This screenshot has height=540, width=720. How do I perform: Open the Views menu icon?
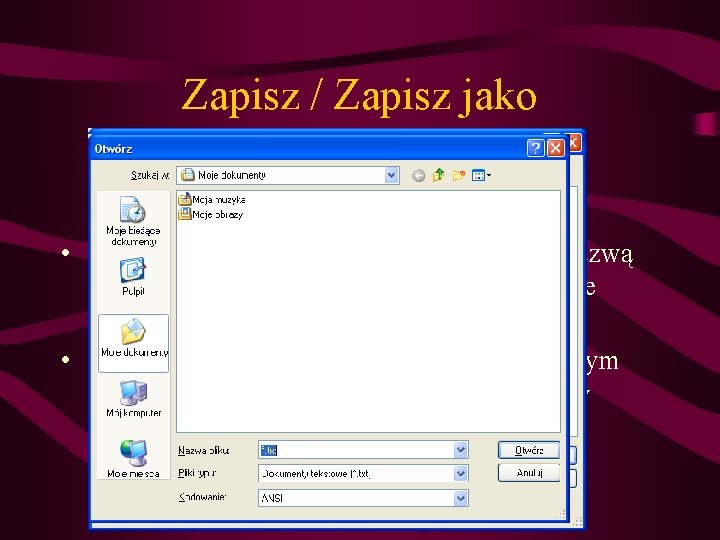click(481, 175)
